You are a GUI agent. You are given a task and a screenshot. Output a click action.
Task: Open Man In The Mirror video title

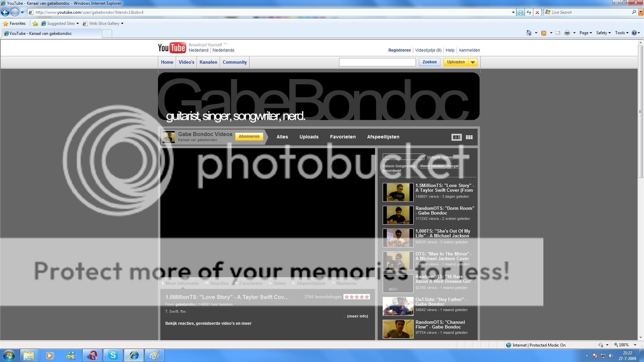[443, 256]
